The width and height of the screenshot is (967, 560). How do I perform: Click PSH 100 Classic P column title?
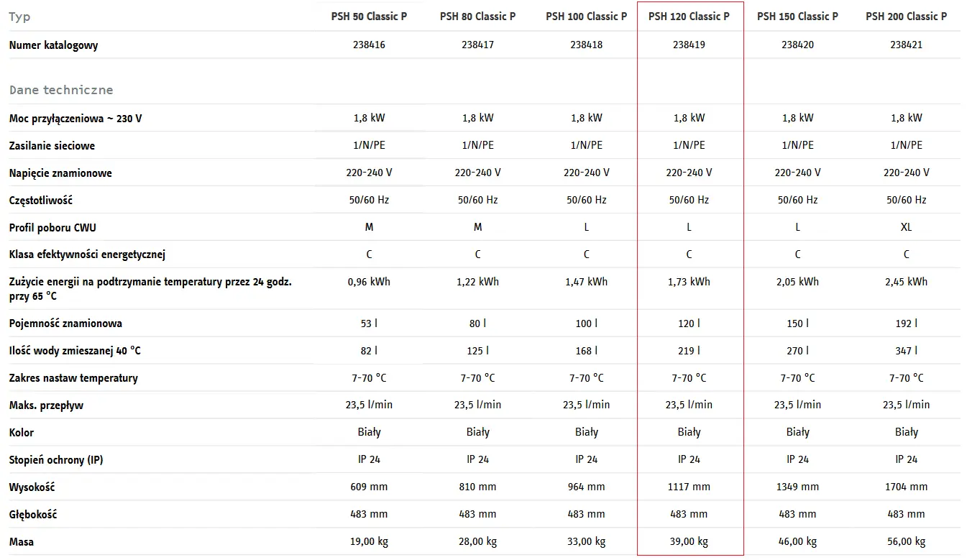tap(586, 17)
